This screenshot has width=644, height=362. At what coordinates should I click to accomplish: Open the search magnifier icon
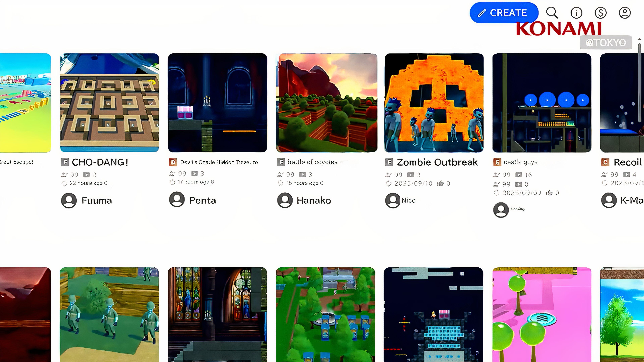[552, 13]
